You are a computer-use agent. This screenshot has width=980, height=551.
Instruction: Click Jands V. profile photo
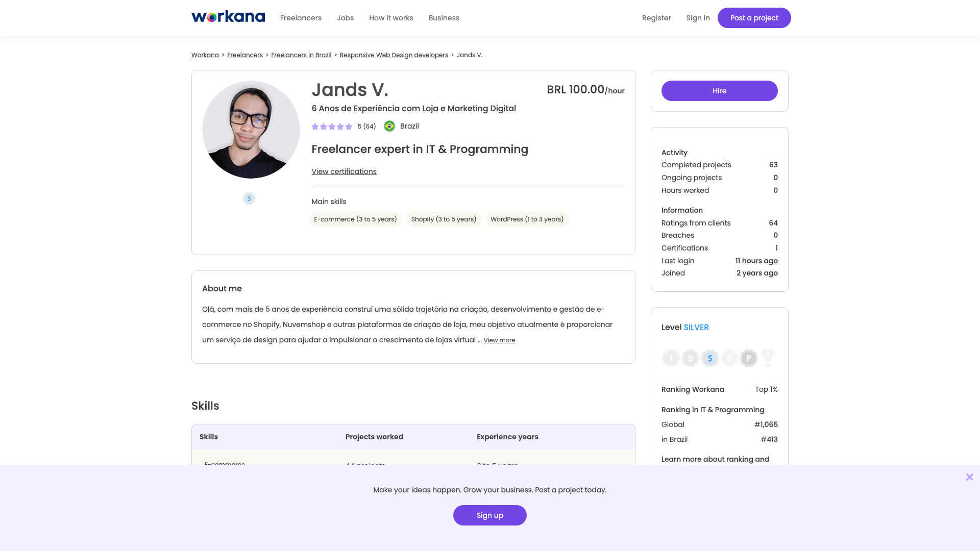tap(251, 130)
